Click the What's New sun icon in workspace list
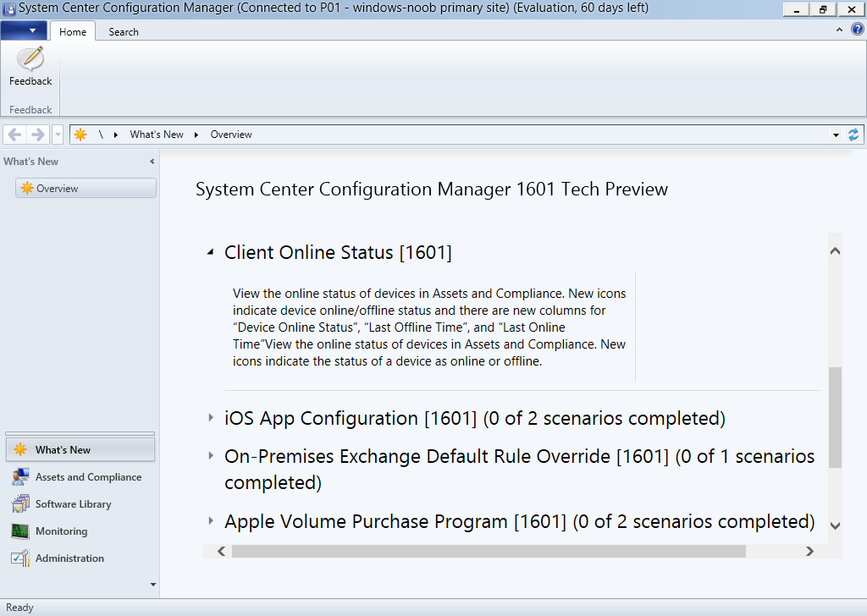Image resolution: width=867 pixels, height=616 pixels. 20,449
